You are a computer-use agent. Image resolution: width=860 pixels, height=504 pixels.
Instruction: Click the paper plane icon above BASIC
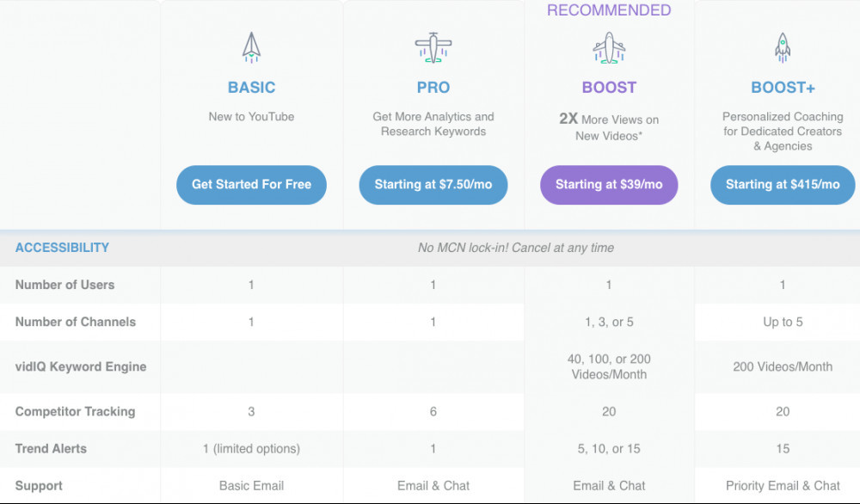pyautogui.click(x=251, y=47)
